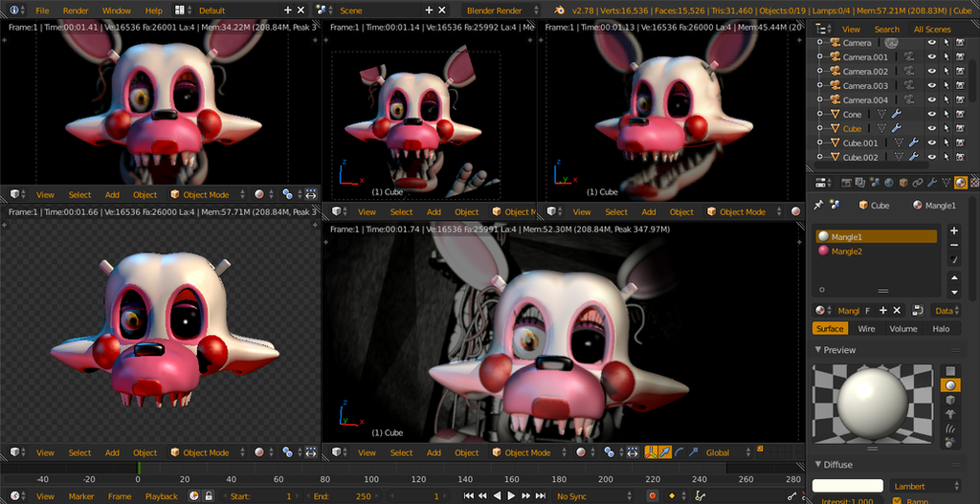980x504 pixels.
Task: Open the Help menu
Action: tap(154, 11)
